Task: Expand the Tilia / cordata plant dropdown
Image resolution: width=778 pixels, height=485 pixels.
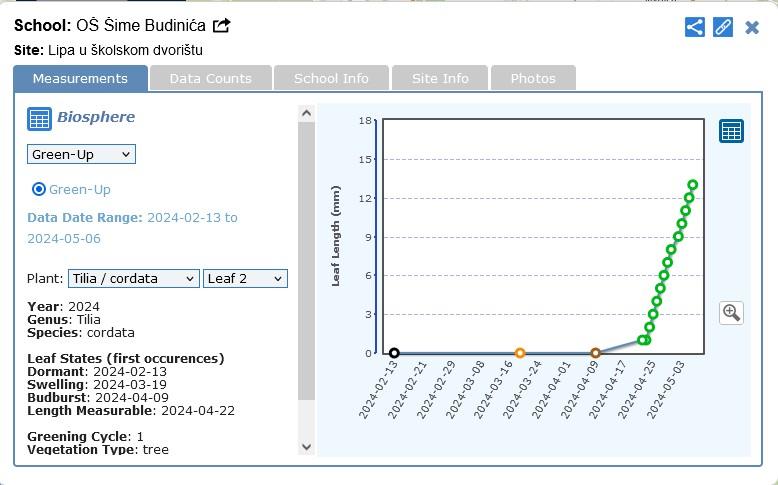Action: point(133,279)
